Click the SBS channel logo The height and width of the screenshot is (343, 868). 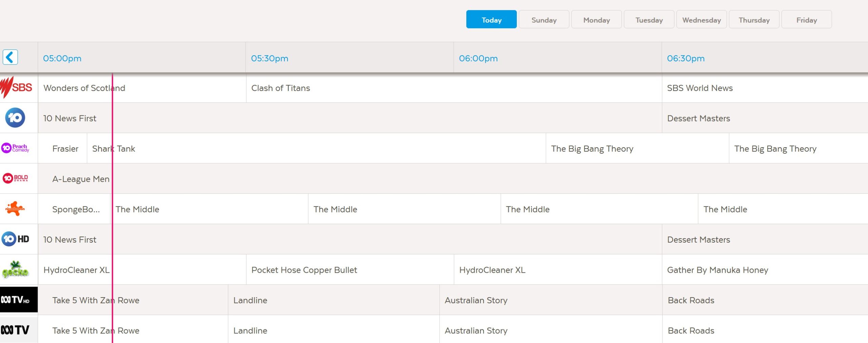coord(17,88)
